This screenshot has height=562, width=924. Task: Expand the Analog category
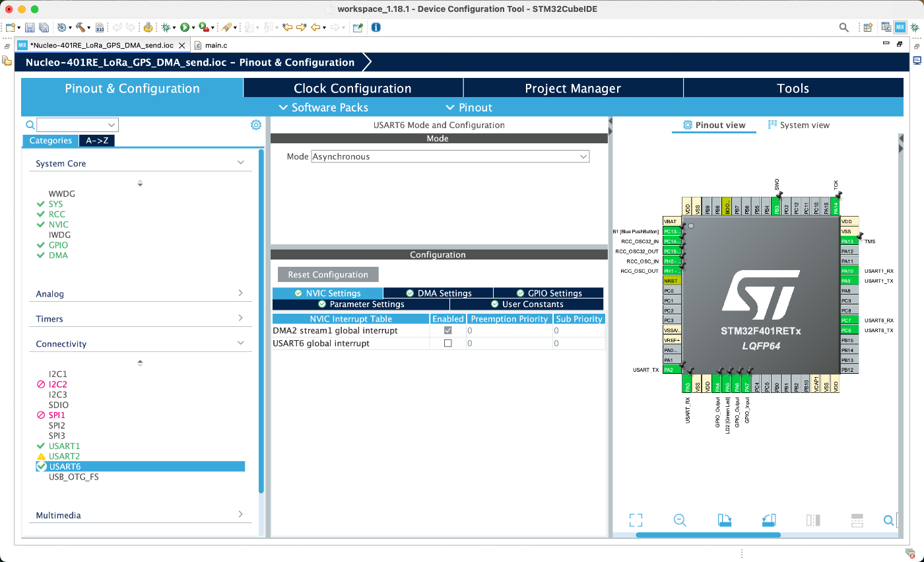click(x=240, y=293)
